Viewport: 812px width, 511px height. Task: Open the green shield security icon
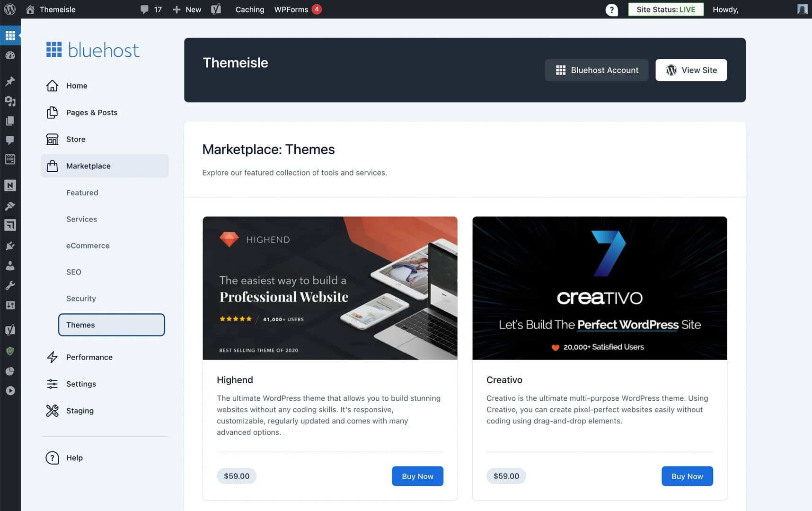tap(10, 351)
